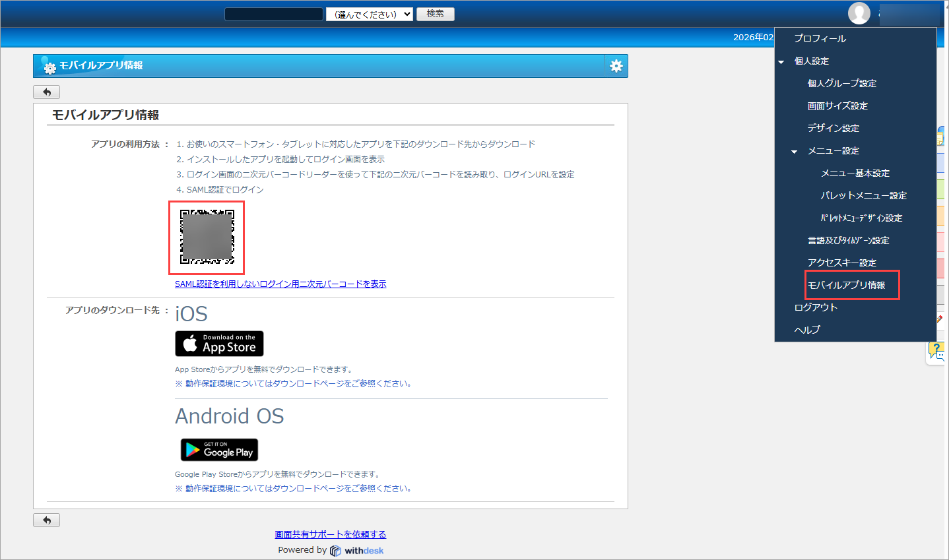Open ヘルプ from the account menu

(807, 329)
